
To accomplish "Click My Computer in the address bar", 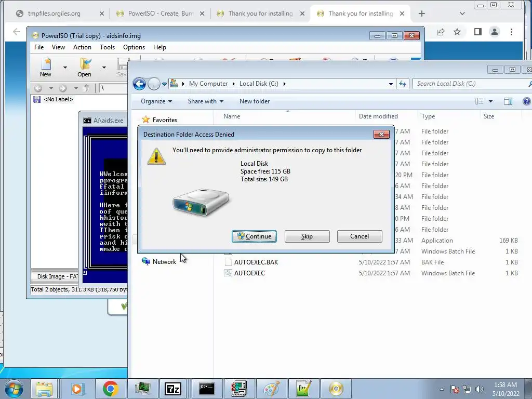I will point(208,84).
